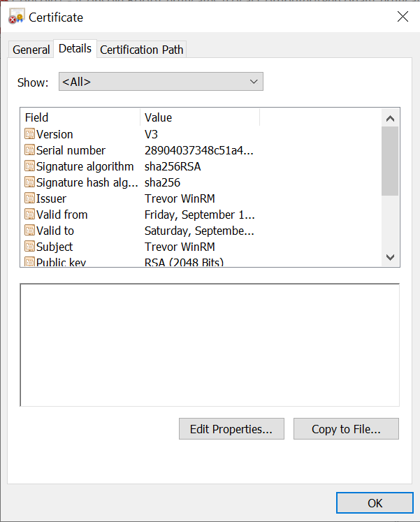Click the Version field icon
This screenshot has width=420, height=522.
29,134
